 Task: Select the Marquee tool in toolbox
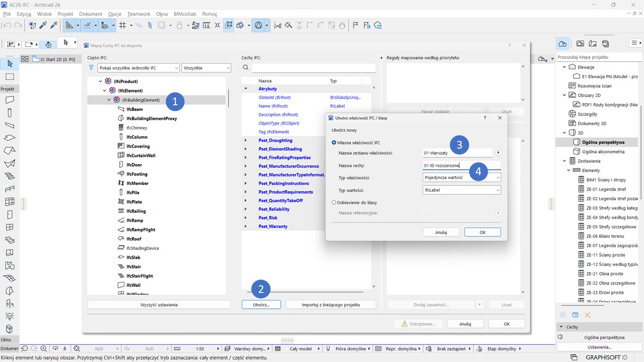[10, 77]
